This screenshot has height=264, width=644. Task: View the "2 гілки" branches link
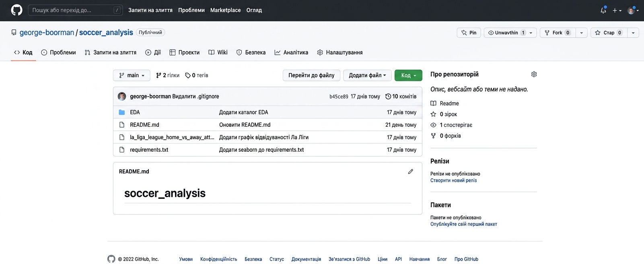(x=168, y=75)
